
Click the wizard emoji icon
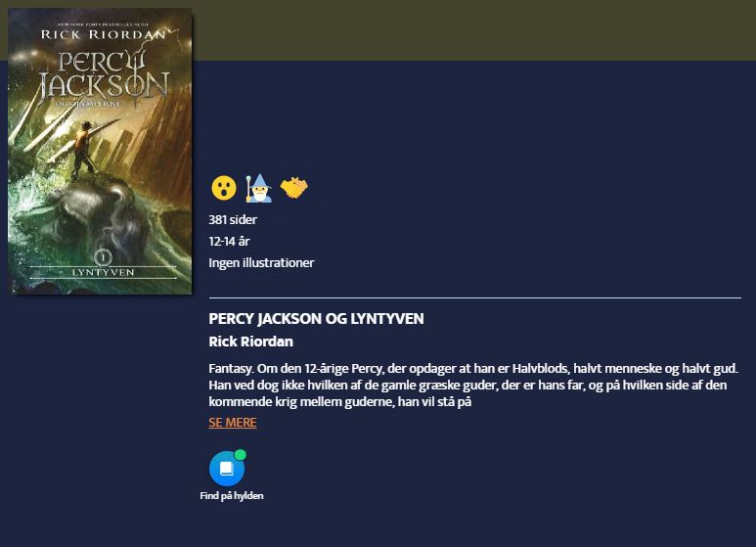click(x=259, y=188)
